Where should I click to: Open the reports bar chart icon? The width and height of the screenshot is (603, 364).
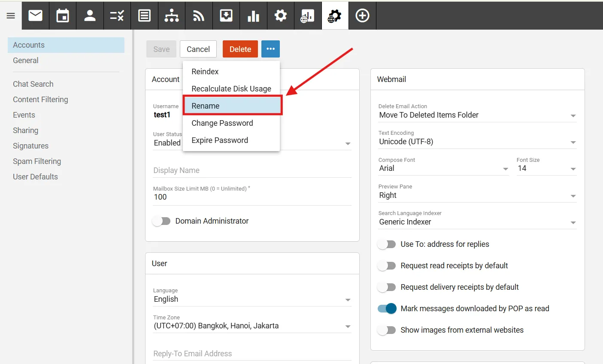click(x=253, y=16)
